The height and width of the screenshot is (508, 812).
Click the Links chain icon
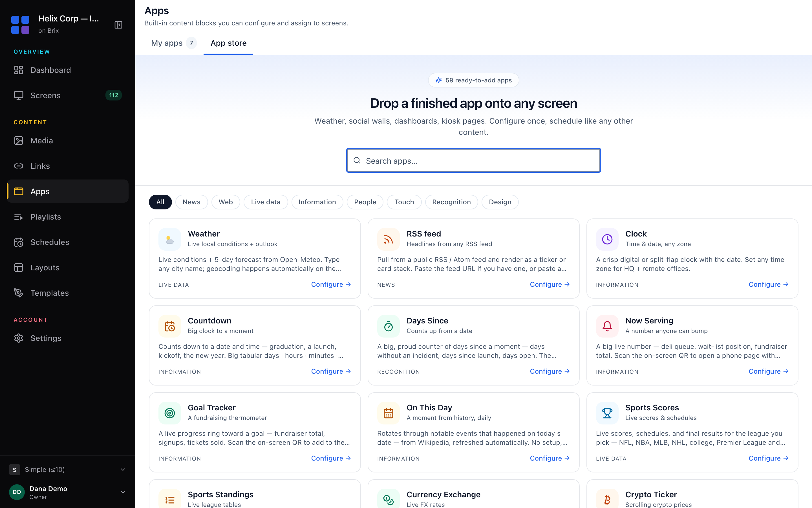click(x=18, y=166)
